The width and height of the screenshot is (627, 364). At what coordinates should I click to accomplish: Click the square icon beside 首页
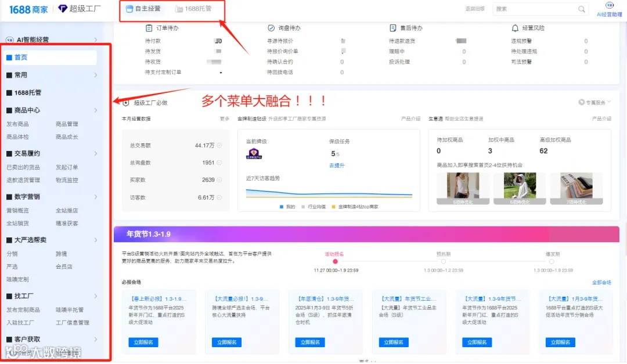point(9,57)
